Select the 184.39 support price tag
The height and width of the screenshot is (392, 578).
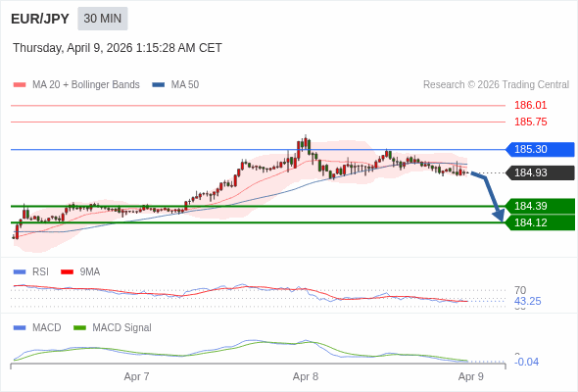point(540,206)
